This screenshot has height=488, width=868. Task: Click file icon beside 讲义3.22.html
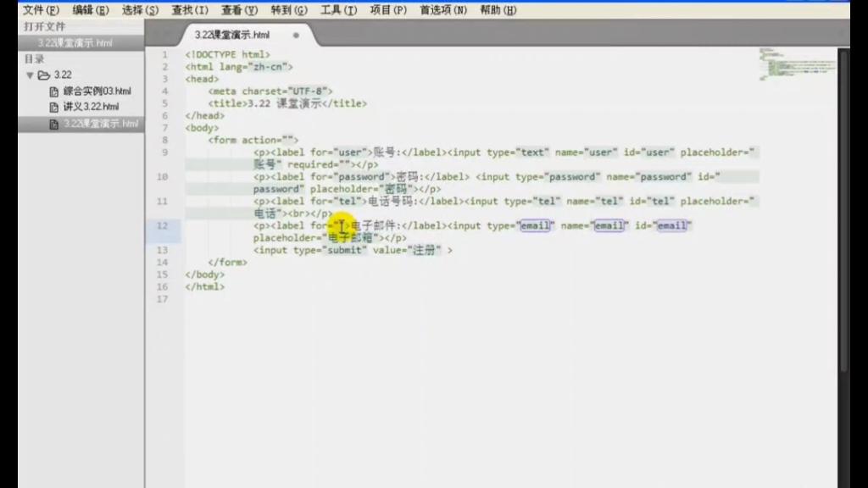tap(53, 108)
